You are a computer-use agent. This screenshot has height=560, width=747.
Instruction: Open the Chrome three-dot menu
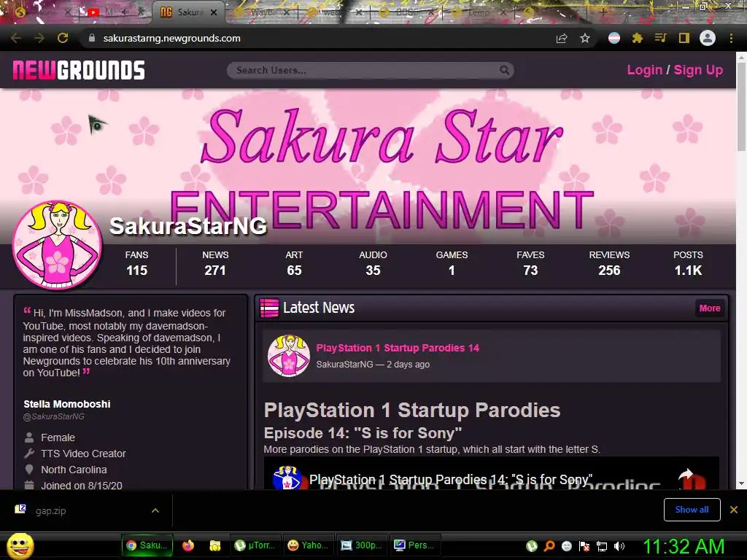tap(731, 38)
